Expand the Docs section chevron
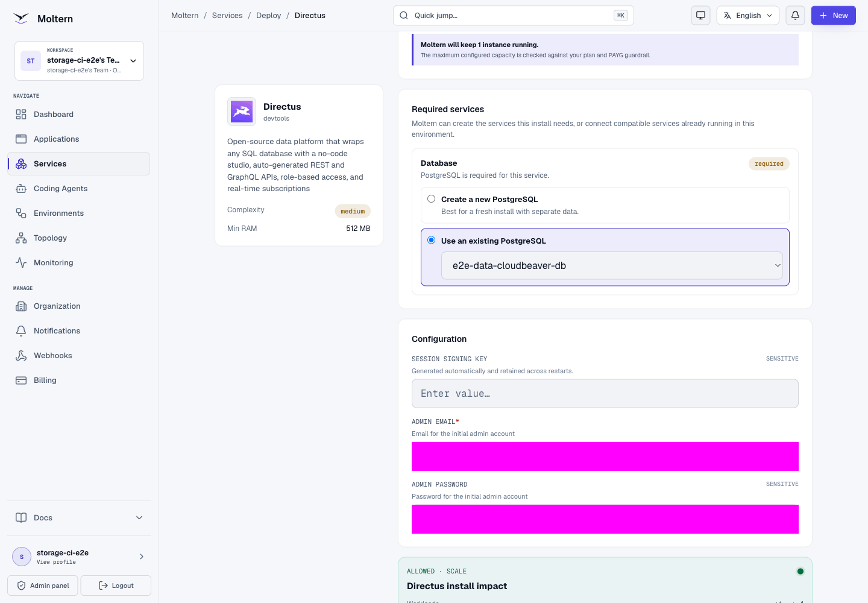The image size is (868, 603). coord(139,518)
